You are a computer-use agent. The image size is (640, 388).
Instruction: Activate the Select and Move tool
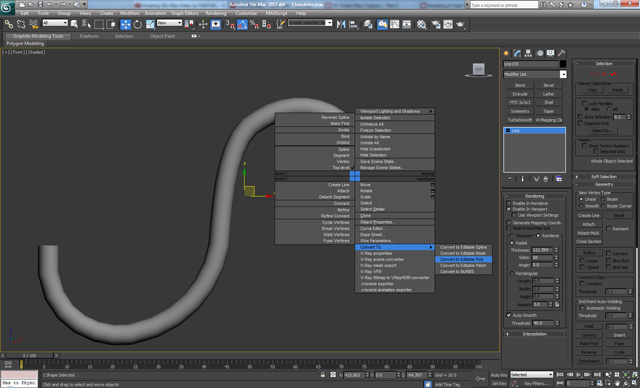126,24
